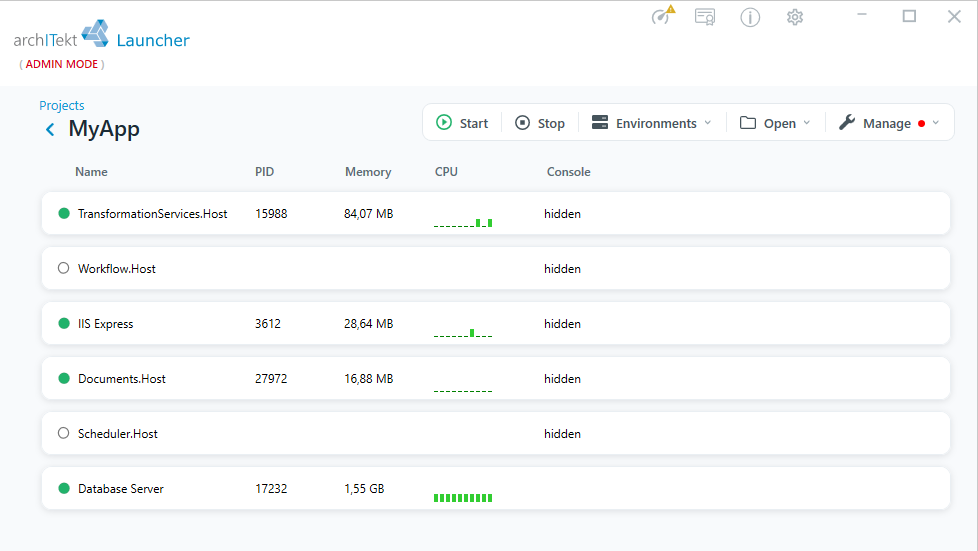
Task: Select the Database Server name
Action: point(120,488)
